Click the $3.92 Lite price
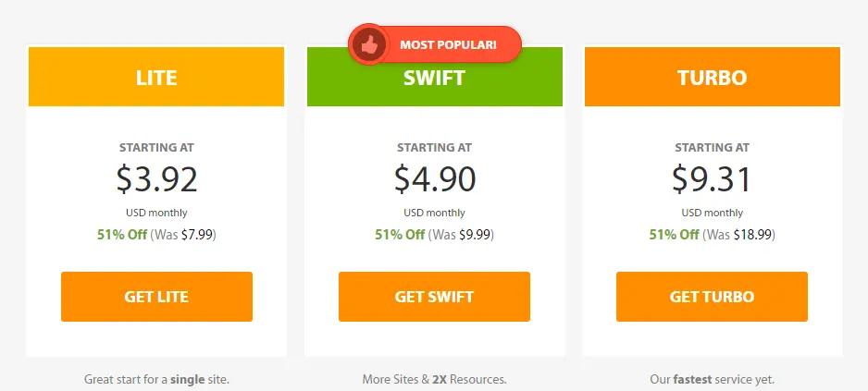868x391 pixels. [x=156, y=178]
